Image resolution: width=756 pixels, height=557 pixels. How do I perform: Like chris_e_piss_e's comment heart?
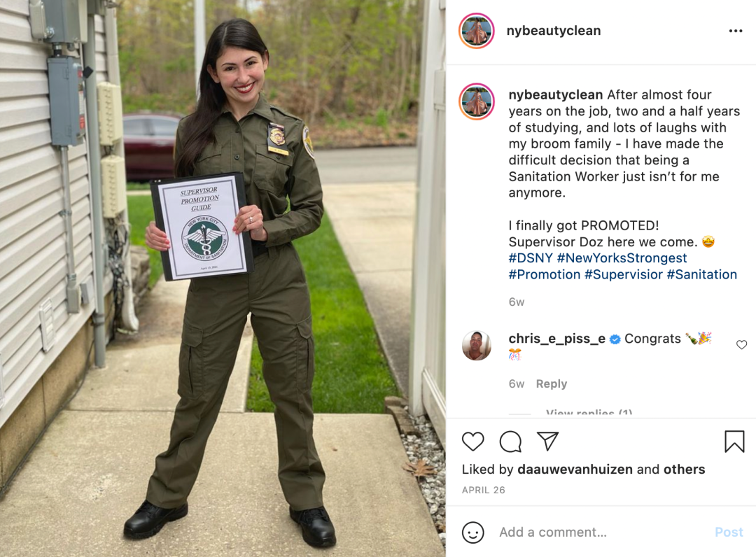pos(741,344)
